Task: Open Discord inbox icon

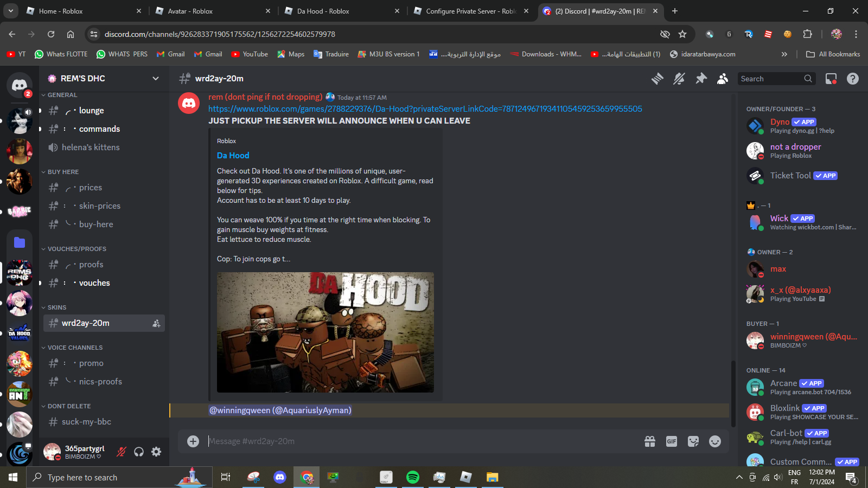Action: click(x=831, y=79)
